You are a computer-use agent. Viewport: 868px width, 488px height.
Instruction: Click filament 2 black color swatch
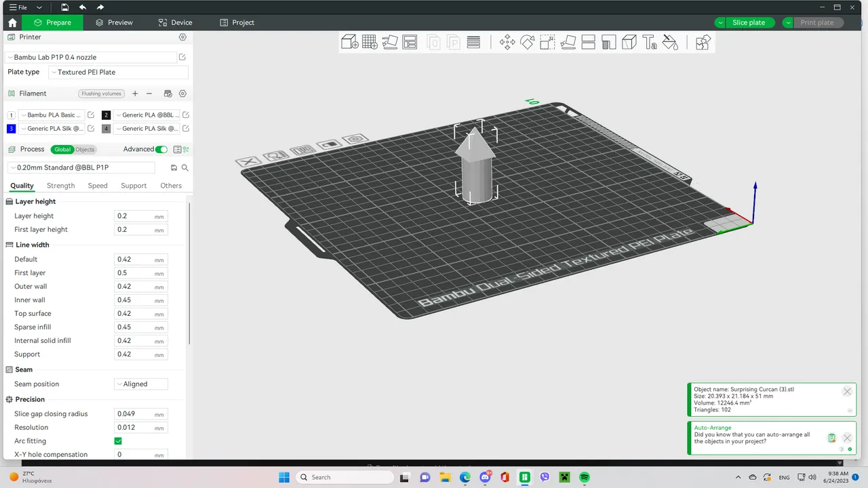(106, 115)
